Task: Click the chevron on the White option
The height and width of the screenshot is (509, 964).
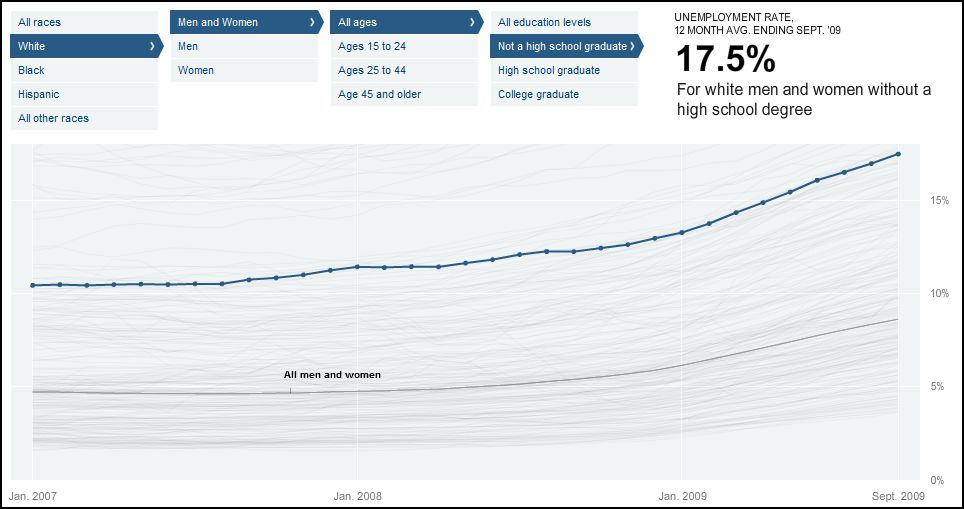Action: (x=151, y=46)
